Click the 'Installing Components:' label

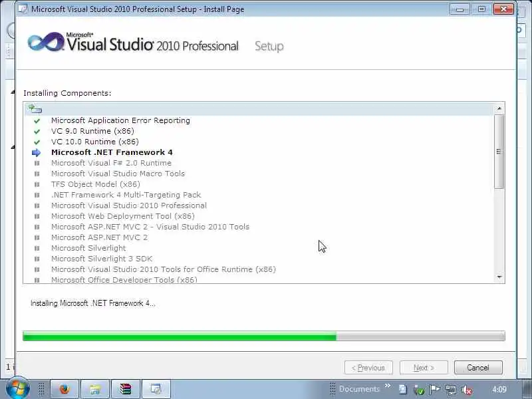point(67,93)
